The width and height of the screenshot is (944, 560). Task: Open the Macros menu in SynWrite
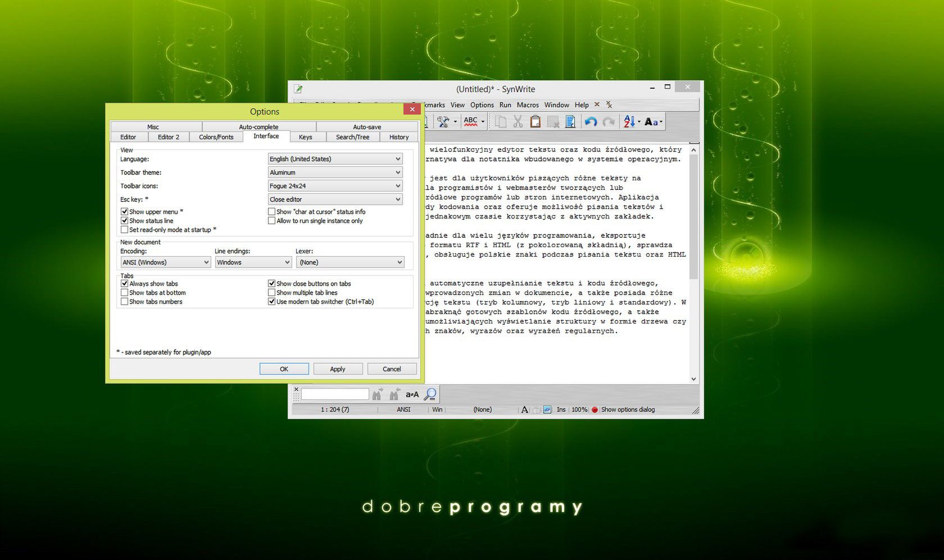point(528,105)
